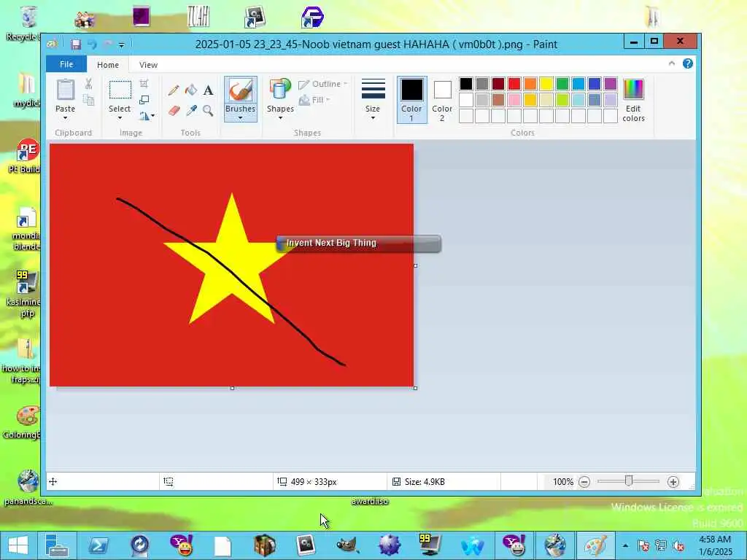Pick the yellow color swatch

tap(546, 85)
